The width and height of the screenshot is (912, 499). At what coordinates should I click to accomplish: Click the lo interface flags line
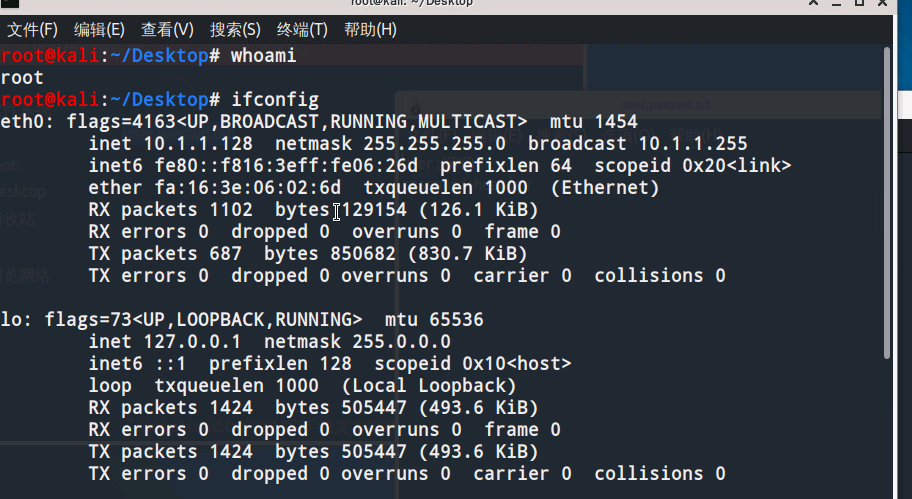pyautogui.click(x=242, y=320)
